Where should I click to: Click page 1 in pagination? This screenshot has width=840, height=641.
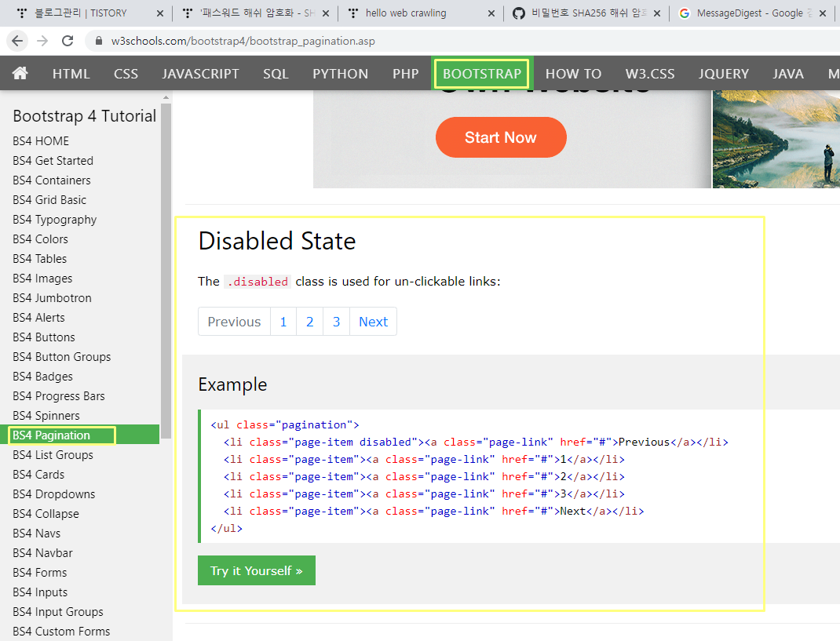[x=283, y=322]
